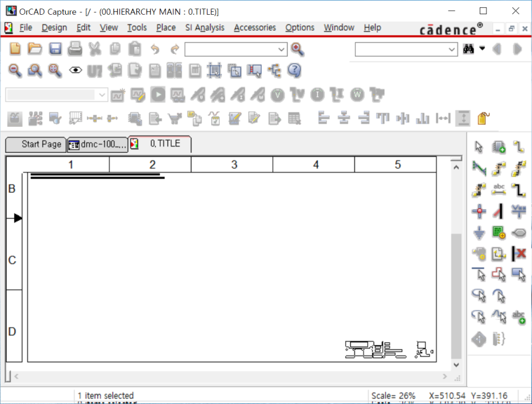Zoom in using the red magnifier icon

(x=298, y=50)
